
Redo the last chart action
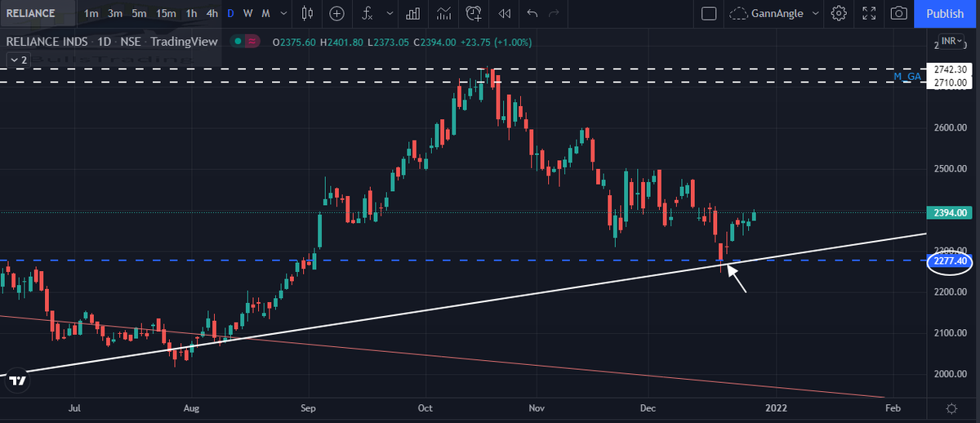coord(555,14)
